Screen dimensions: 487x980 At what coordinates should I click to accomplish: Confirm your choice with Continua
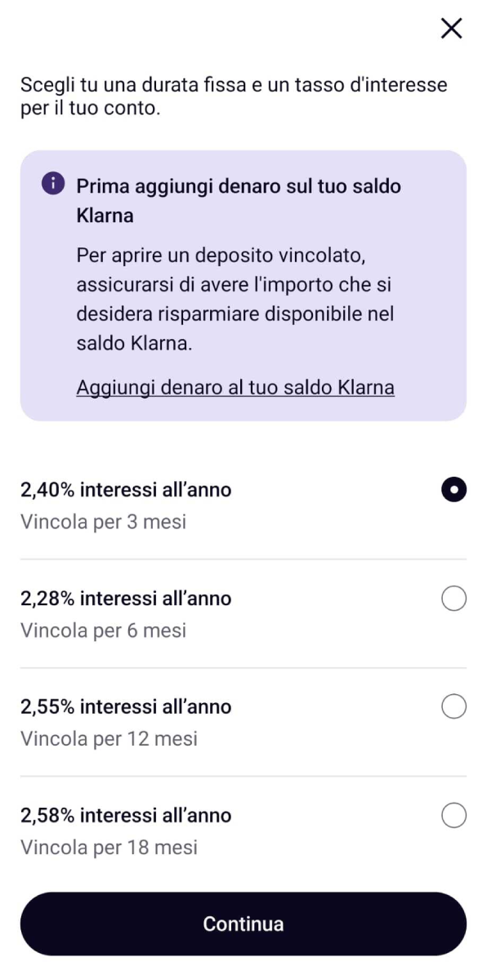[x=243, y=924]
